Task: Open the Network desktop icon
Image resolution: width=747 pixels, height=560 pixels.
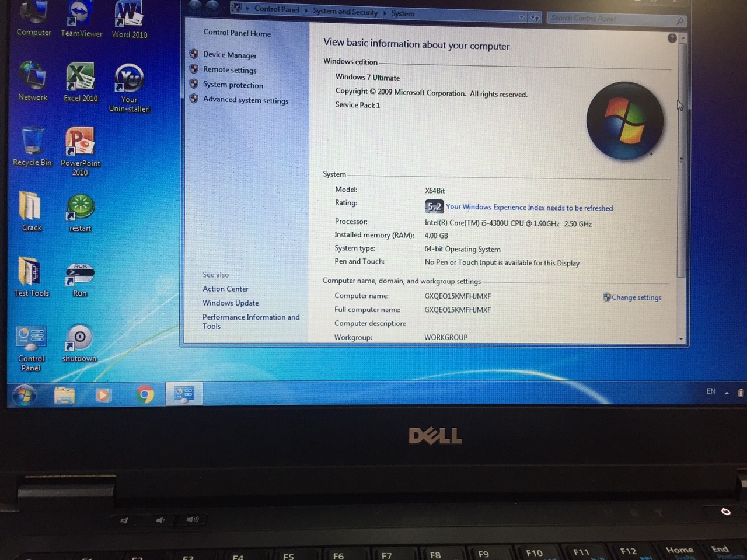Action: (33, 81)
